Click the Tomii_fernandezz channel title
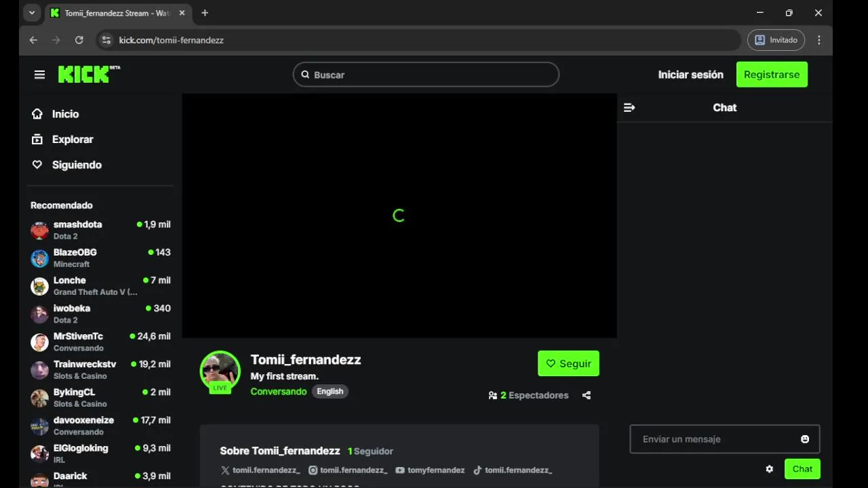 pyautogui.click(x=306, y=360)
